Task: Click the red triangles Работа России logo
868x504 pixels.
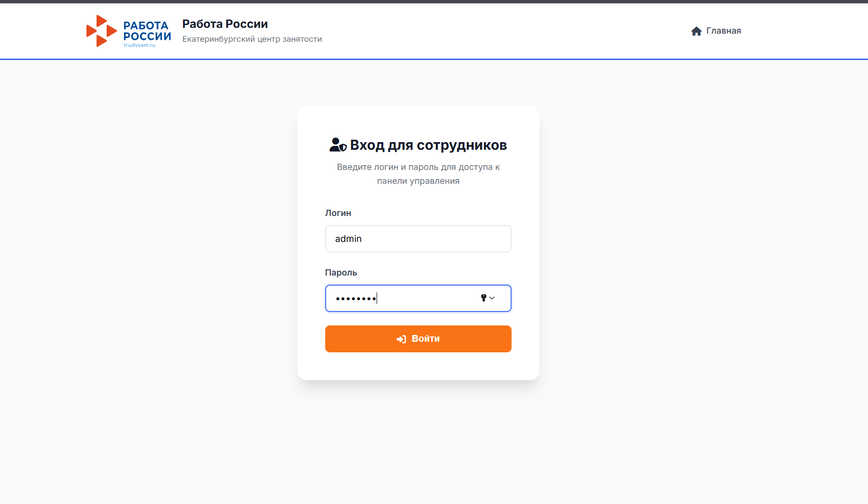Action: (101, 31)
